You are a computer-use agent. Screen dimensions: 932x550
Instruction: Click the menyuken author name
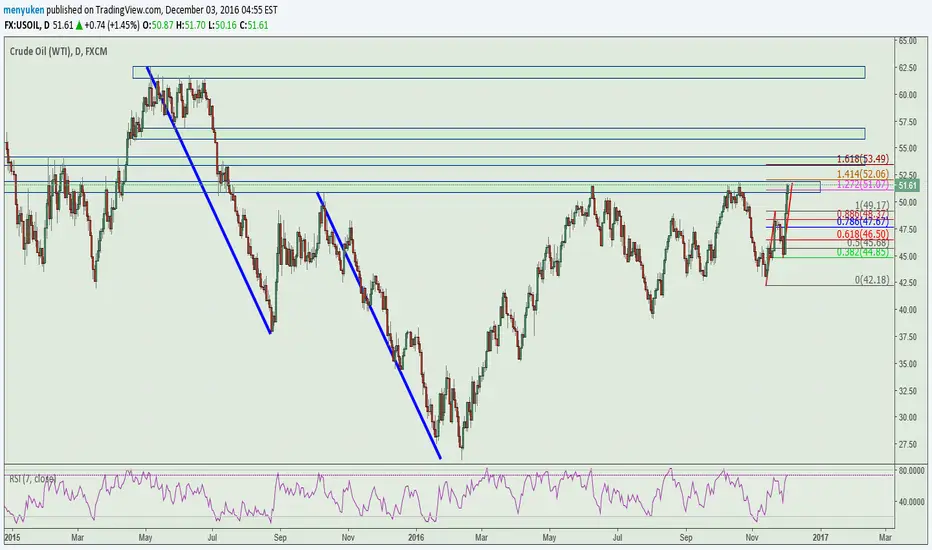point(24,10)
